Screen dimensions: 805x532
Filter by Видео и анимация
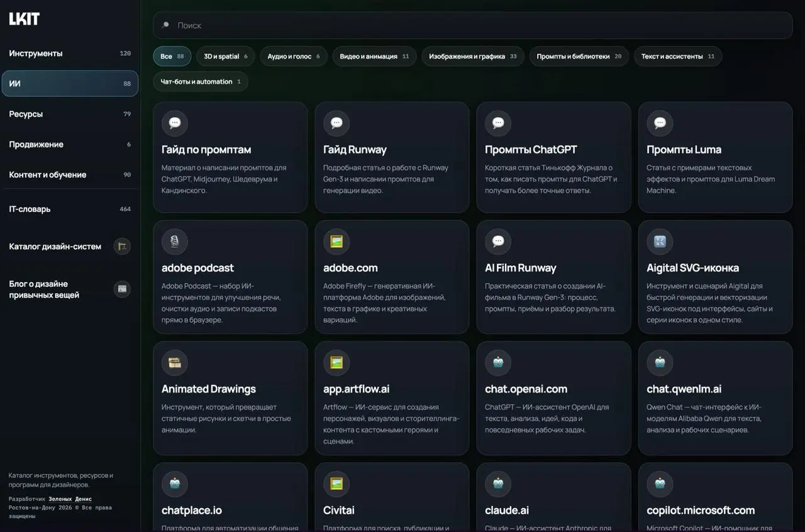click(374, 56)
